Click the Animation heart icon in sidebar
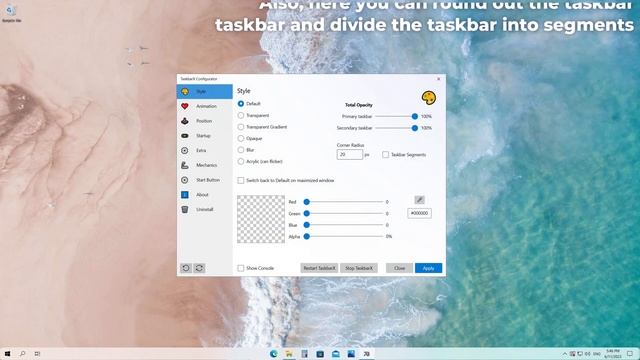640x360 pixels. [184, 106]
